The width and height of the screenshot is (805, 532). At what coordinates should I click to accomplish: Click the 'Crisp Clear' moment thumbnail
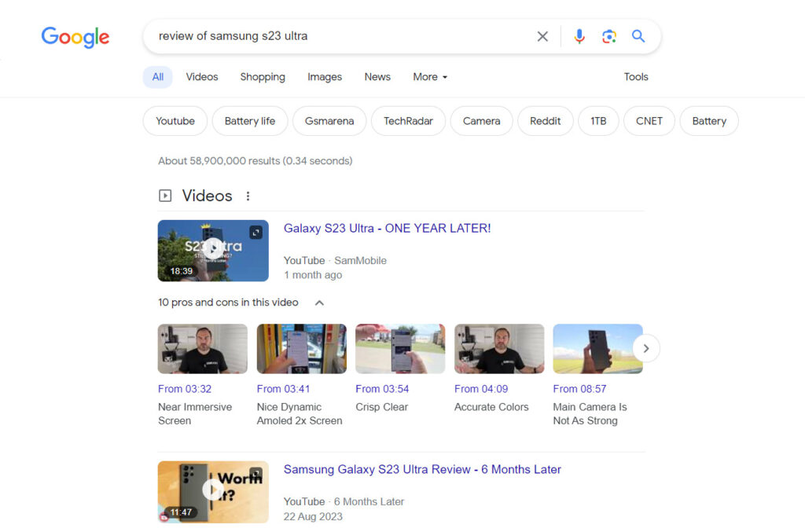tap(400, 348)
